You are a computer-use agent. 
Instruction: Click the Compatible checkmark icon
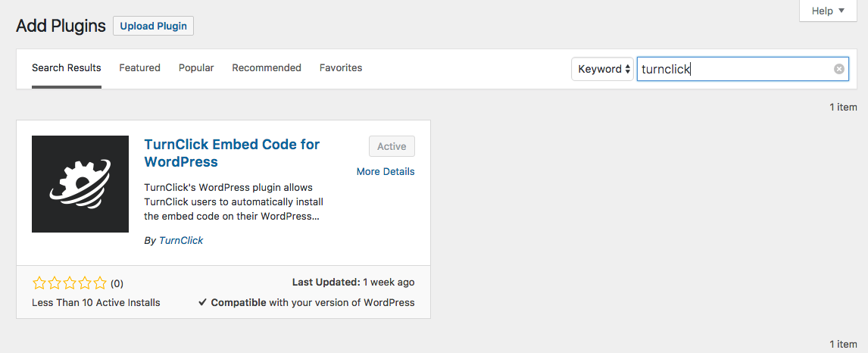(202, 303)
